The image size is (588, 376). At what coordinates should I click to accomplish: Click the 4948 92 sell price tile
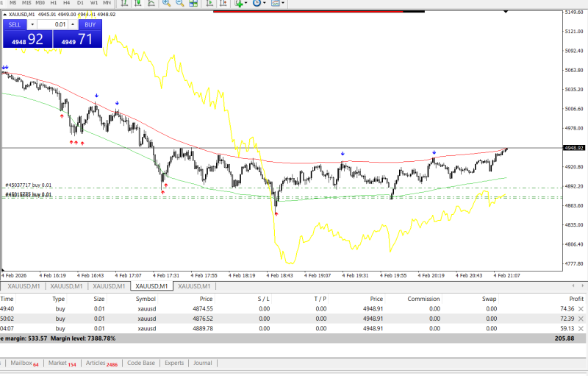click(x=28, y=39)
